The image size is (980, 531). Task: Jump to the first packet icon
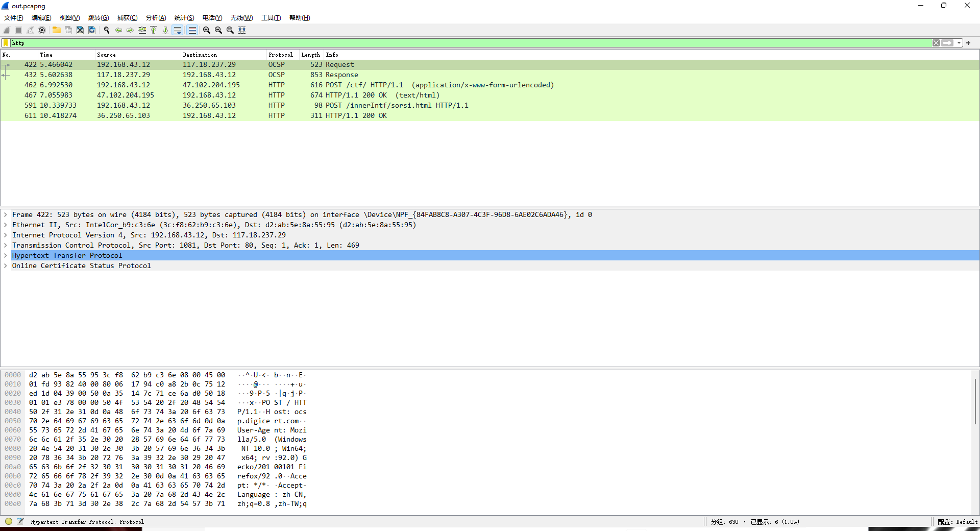[154, 30]
